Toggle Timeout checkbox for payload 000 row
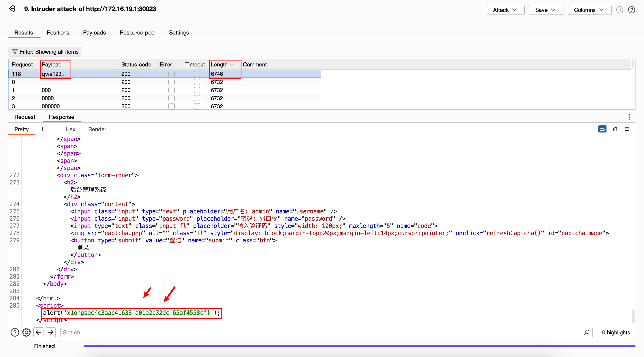This screenshot has width=644, height=357. (197, 90)
